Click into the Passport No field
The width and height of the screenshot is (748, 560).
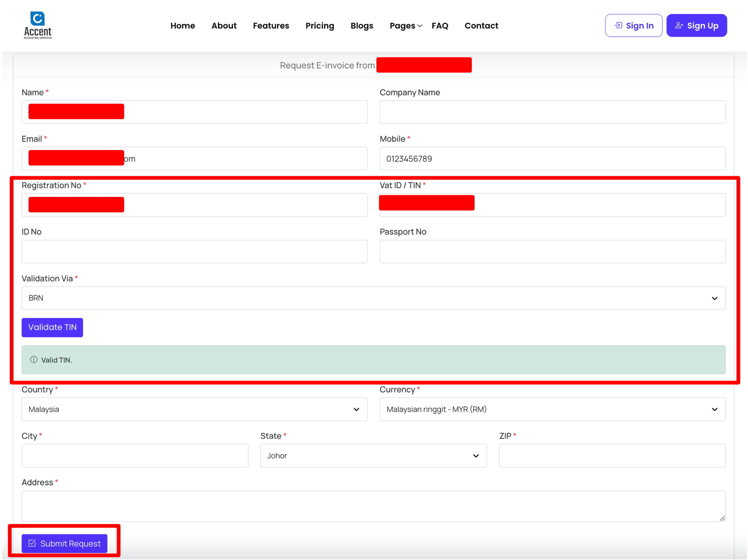point(552,252)
